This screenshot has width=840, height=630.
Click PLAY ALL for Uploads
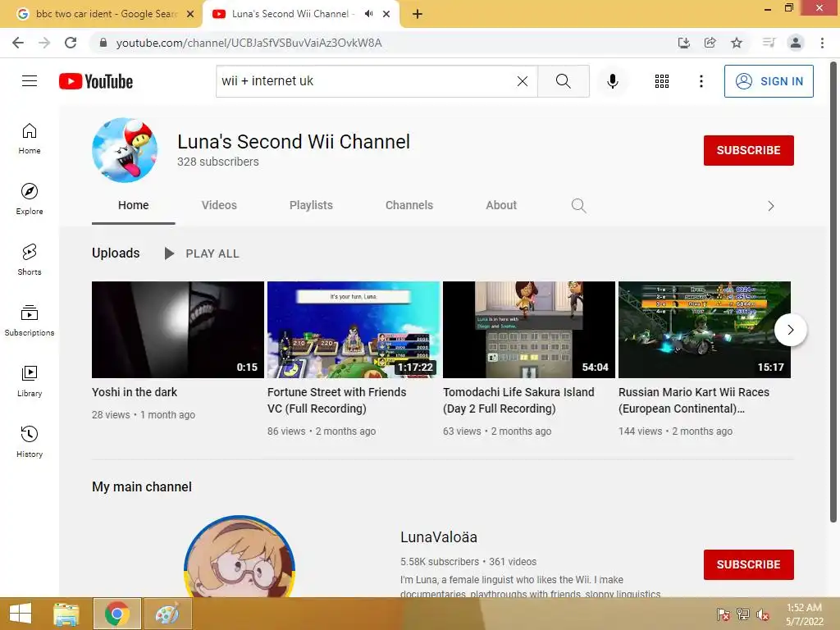click(x=202, y=253)
